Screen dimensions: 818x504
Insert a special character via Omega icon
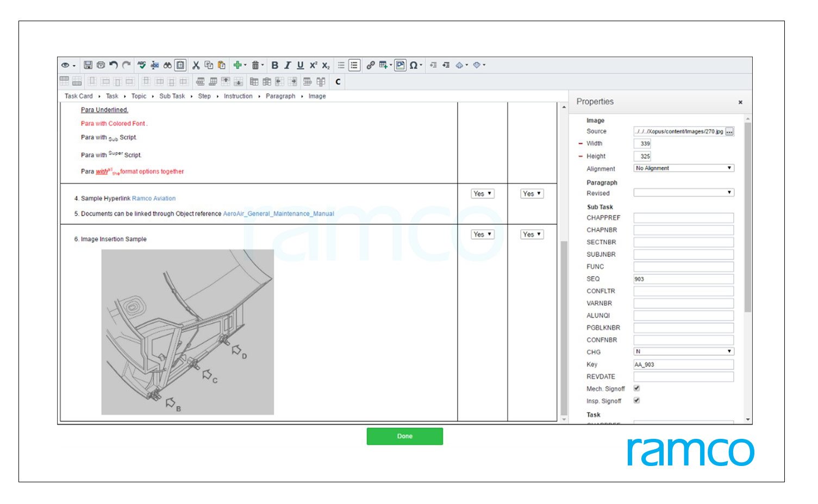pyautogui.click(x=414, y=65)
